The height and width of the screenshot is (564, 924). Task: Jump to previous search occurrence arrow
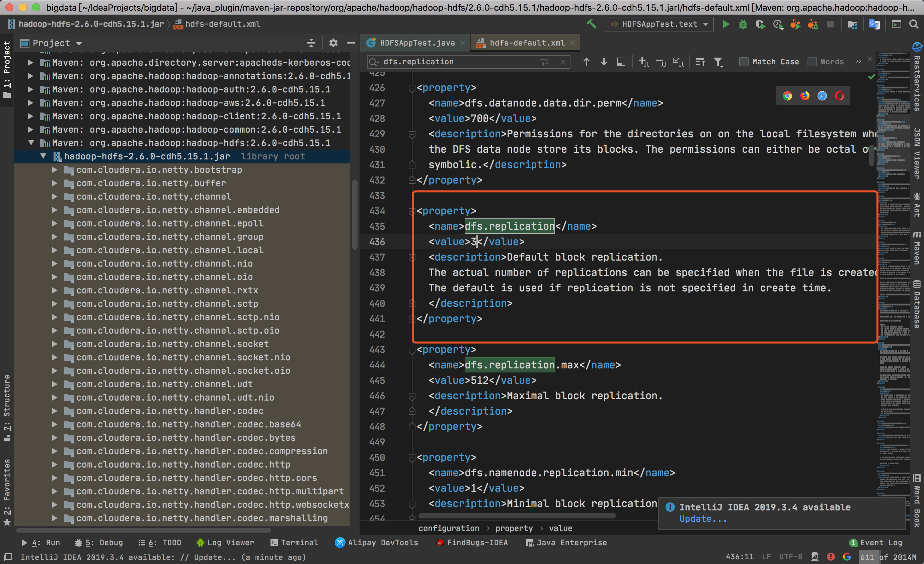587,62
